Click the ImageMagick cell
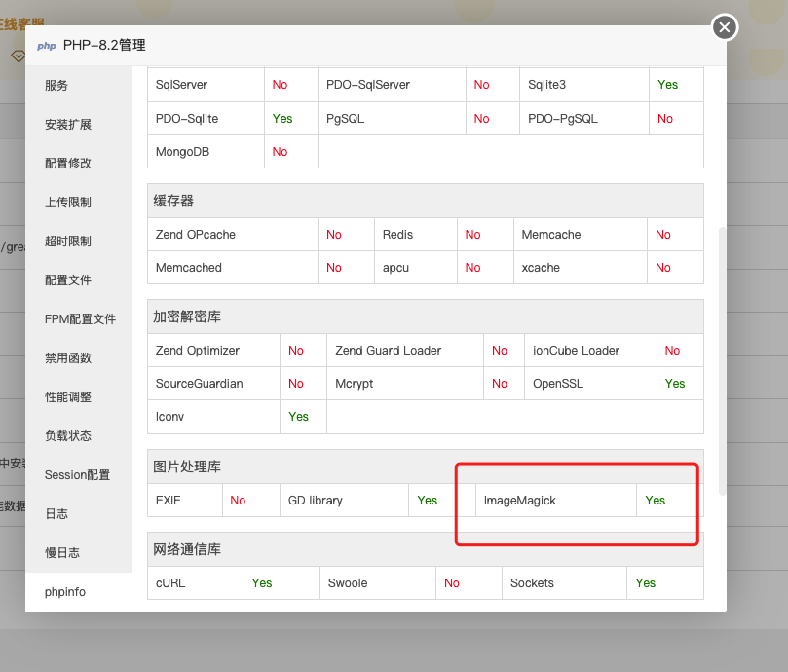Screen dimensions: 788x672 pyautogui.click(x=556, y=501)
